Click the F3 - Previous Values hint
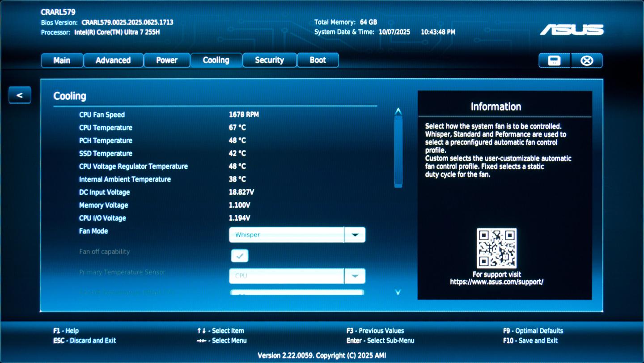644x363 pixels. [375, 331]
